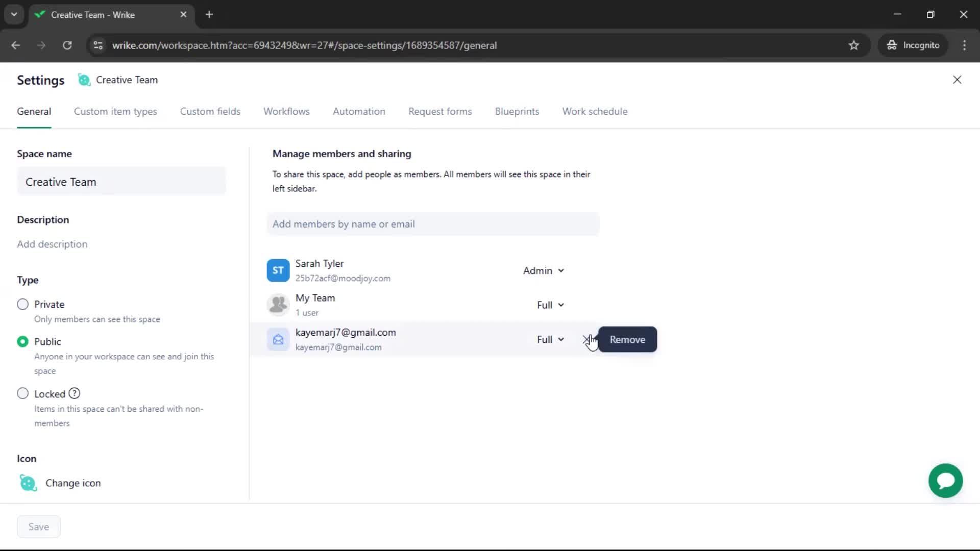980x551 pixels.
Task: Click the Add description field
Action: click(x=52, y=244)
